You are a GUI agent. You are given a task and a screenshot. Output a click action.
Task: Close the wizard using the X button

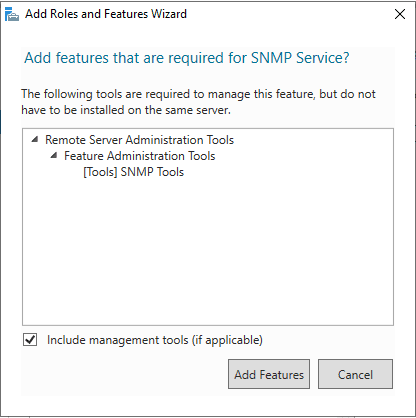point(400,14)
